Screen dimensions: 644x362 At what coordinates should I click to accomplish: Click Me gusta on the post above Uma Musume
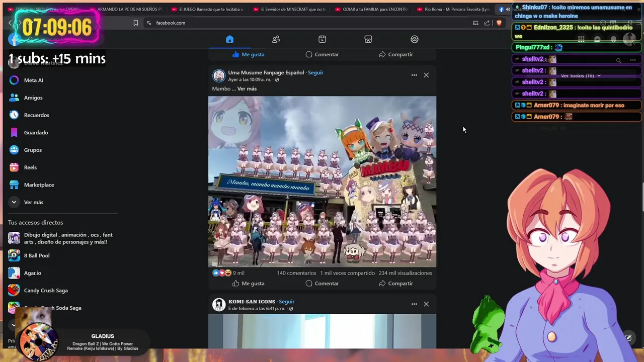(248, 54)
